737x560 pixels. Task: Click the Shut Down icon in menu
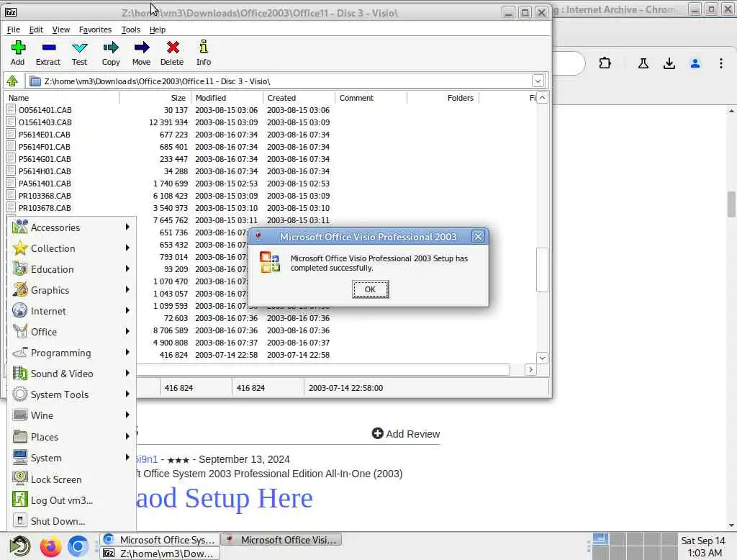coord(19,520)
